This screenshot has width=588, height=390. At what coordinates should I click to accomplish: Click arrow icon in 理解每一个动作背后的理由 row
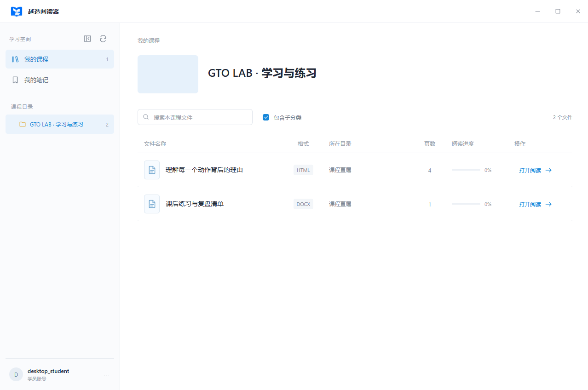(x=548, y=170)
